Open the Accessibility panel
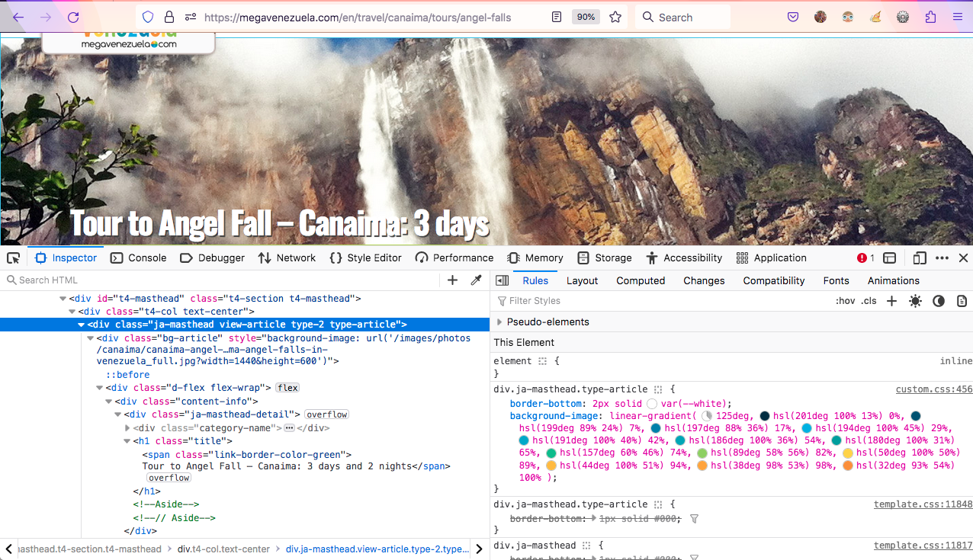 pyautogui.click(x=684, y=258)
